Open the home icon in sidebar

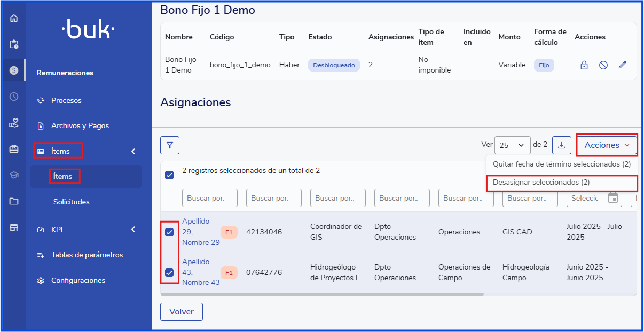(x=14, y=18)
